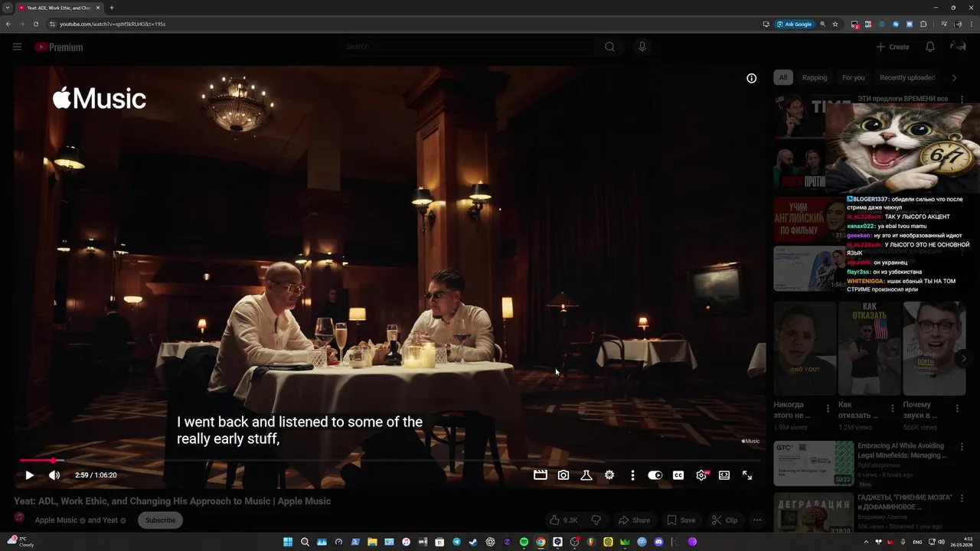Open more actions ellipsis beside Clip

[757, 520]
